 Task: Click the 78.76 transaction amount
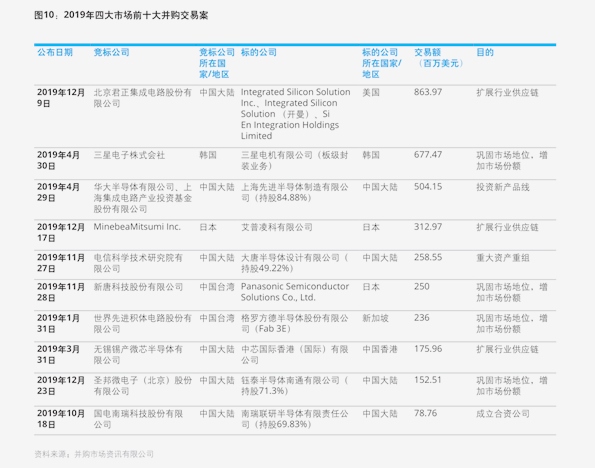426,413
